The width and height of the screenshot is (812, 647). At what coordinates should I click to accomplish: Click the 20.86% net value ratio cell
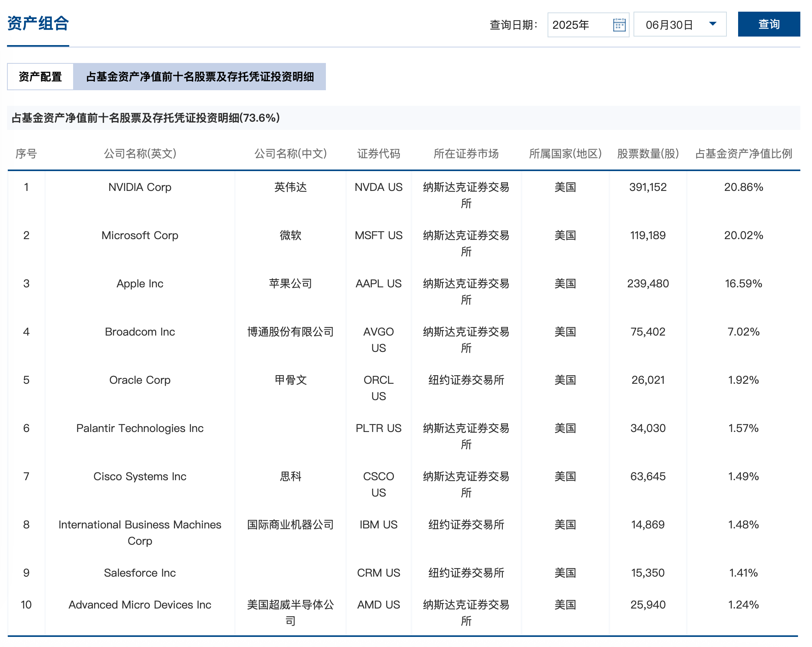pyautogui.click(x=743, y=187)
